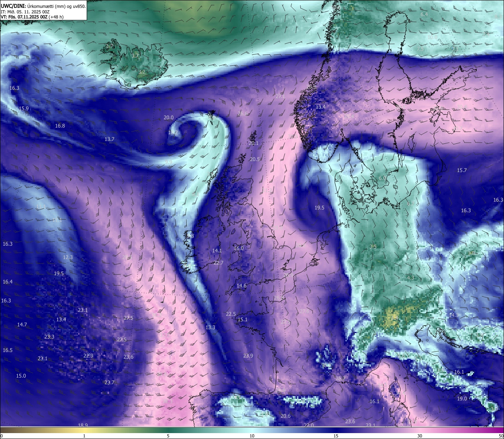504x439 pixels.
Task: Click the map value label "13.3"
Action: click(210, 328)
